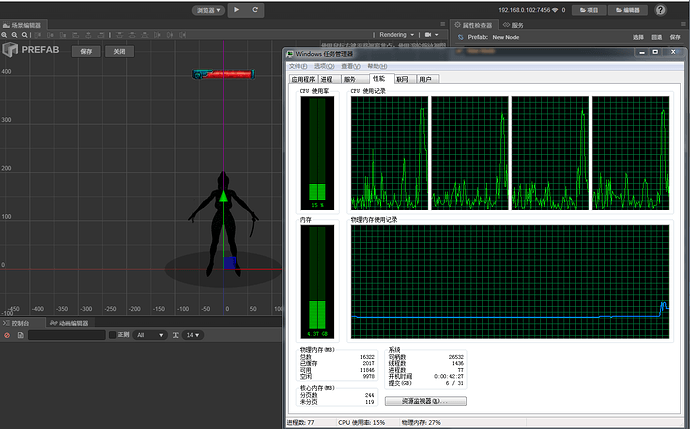Expand the All log-level filter dropdown

click(148, 335)
